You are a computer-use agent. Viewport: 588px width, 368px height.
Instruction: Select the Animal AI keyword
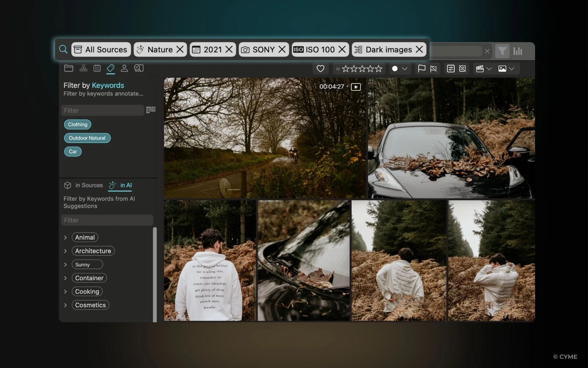[85, 237]
